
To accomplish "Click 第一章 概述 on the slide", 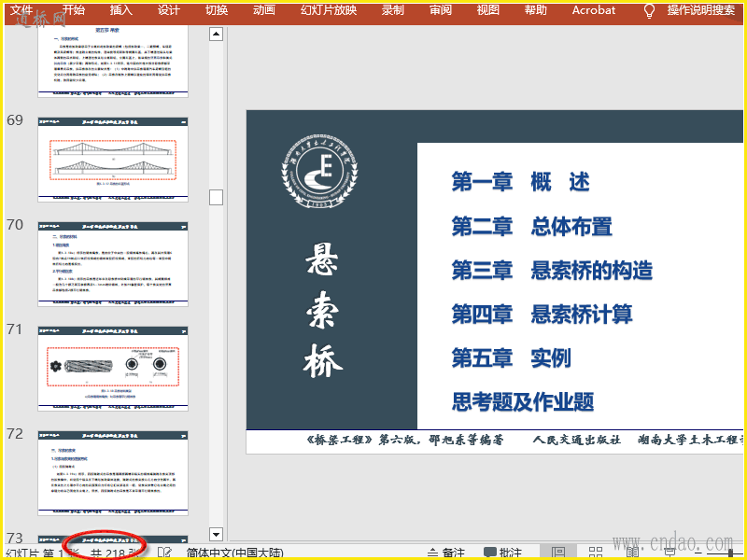I will (x=521, y=182).
